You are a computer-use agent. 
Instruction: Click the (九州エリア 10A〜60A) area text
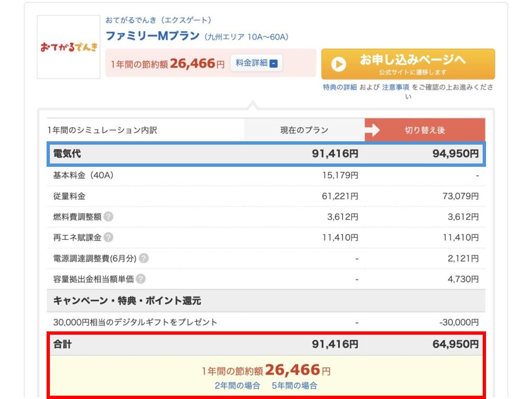[246, 37]
